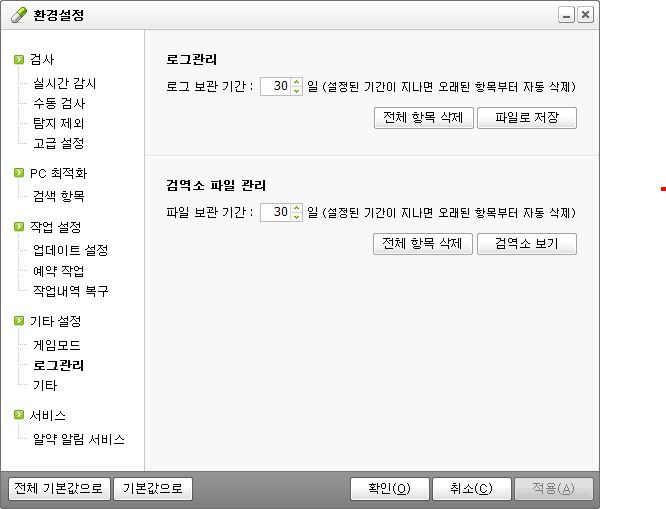Click the 검사 category label
This screenshot has width=666, height=509.
click(x=42, y=59)
